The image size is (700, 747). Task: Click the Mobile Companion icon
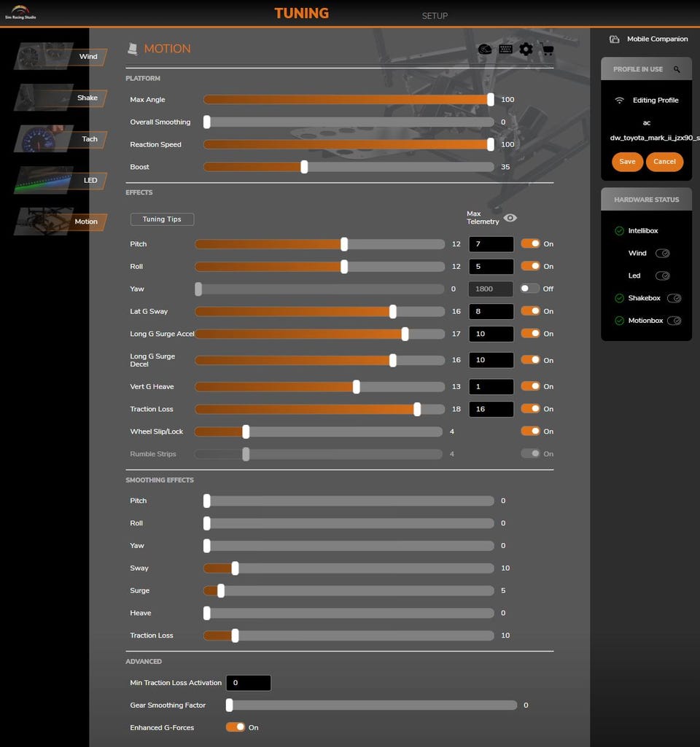615,39
